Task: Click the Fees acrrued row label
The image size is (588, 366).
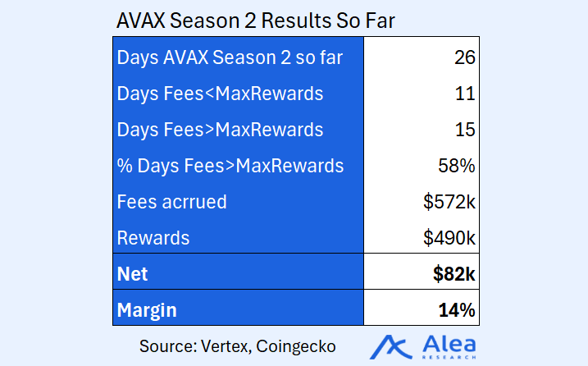Action: 171,202
